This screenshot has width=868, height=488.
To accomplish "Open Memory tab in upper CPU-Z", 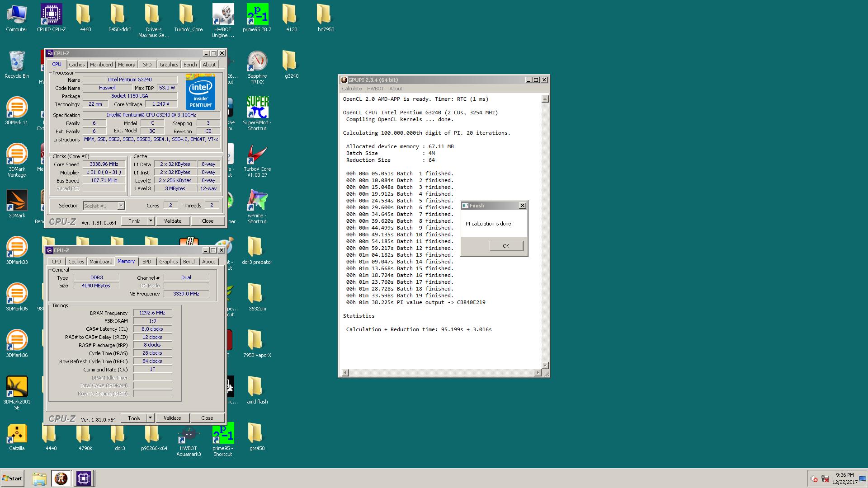I will tap(127, 65).
